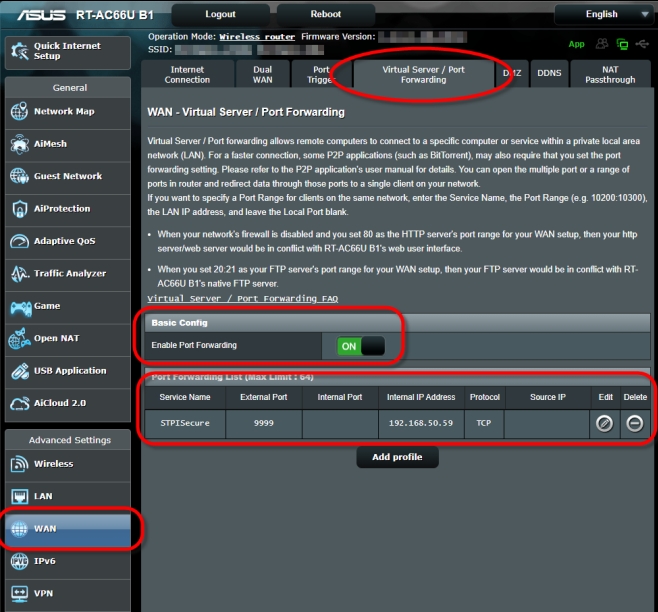Click the Logout button
This screenshot has width=658, height=612.
(x=220, y=15)
